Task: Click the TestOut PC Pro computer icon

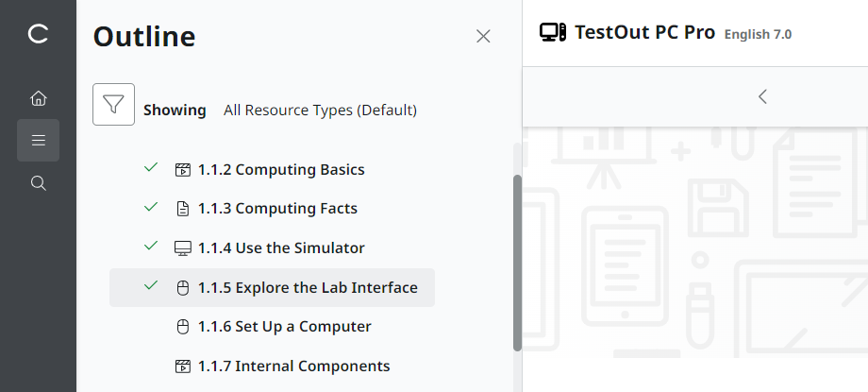Action: tap(553, 33)
